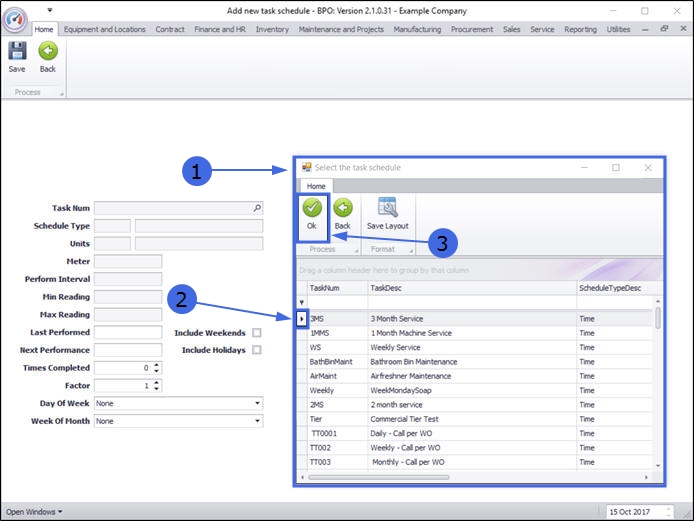Open the Reporting ribbon tab

coord(580,29)
